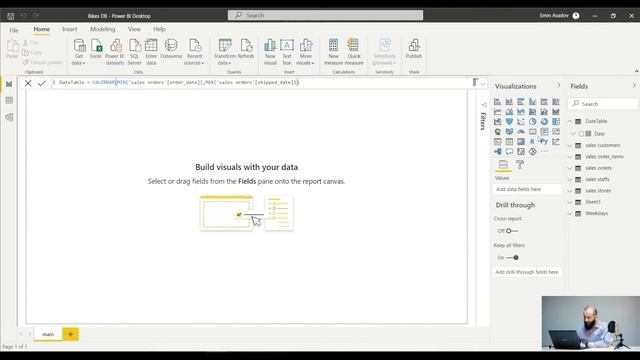
Task: Click the New visual button
Action: 270,52
